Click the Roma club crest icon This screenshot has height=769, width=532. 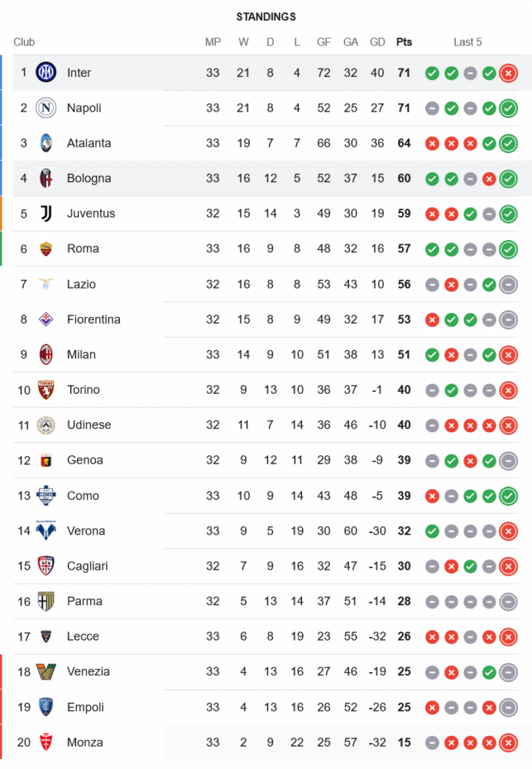[x=46, y=248]
